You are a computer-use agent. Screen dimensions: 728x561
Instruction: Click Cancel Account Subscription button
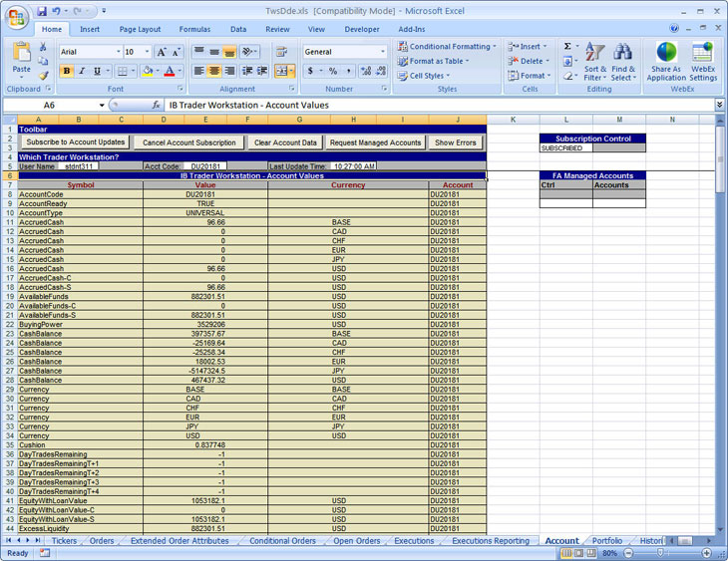pos(188,142)
